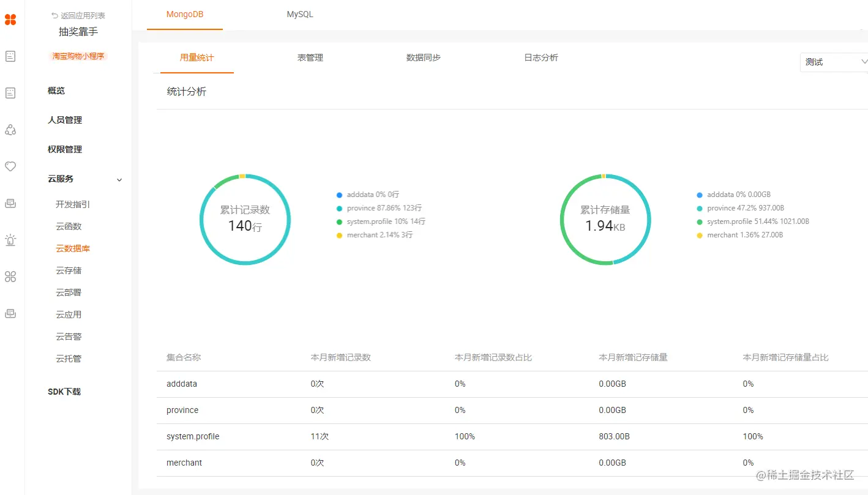Viewport: 868px width, 495px height.
Task: Go to 云部署 in the sidebar
Action: point(69,292)
